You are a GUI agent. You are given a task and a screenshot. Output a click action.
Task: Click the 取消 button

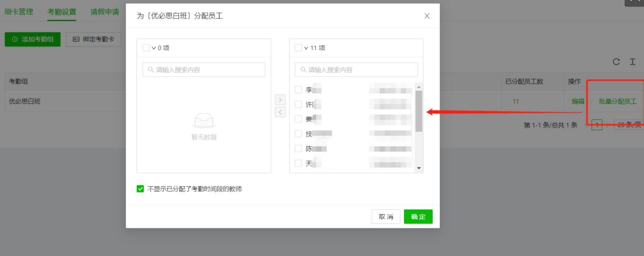click(x=386, y=217)
